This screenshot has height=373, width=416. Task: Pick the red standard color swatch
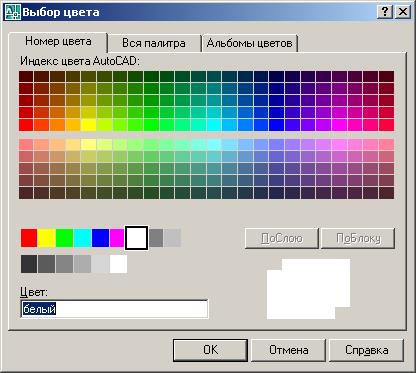[29, 238]
